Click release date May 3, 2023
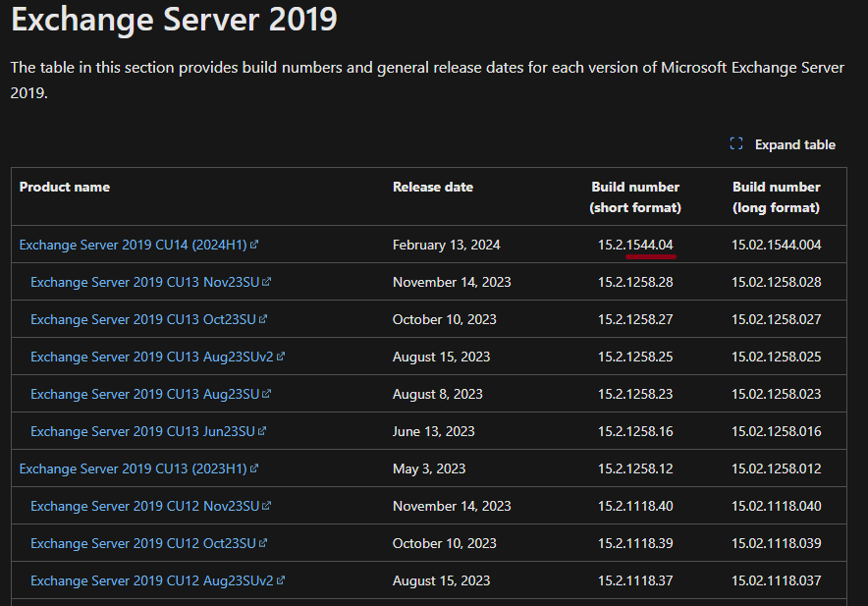Screen dimensions: 868x606 [429, 468]
